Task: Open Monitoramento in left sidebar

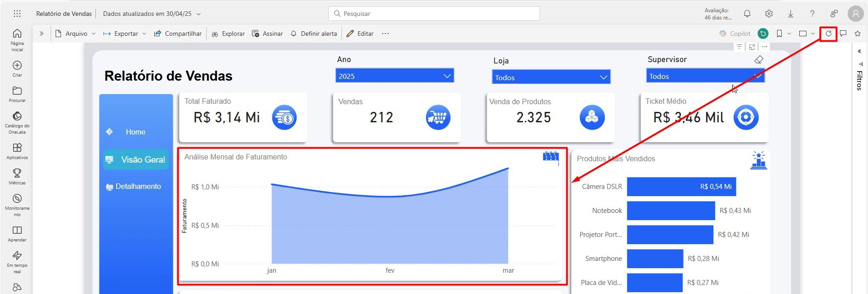Action: [x=17, y=205]
